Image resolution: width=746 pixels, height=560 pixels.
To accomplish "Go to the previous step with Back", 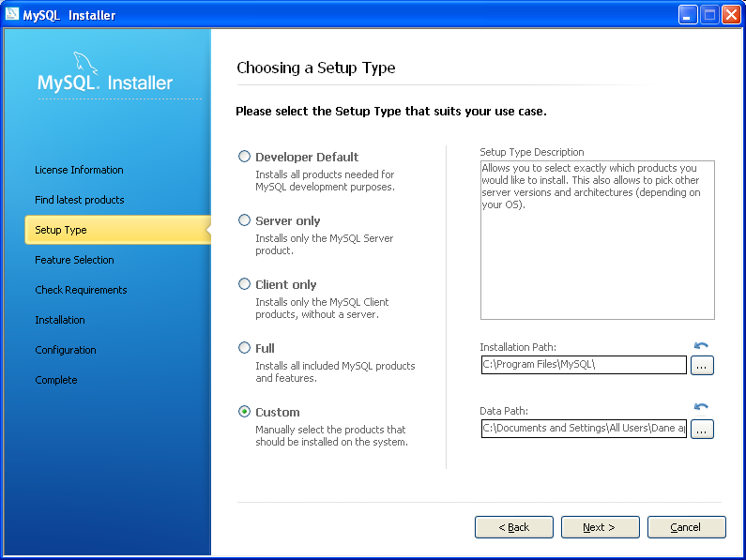I will pyautogui.click(x=514, y=527).
